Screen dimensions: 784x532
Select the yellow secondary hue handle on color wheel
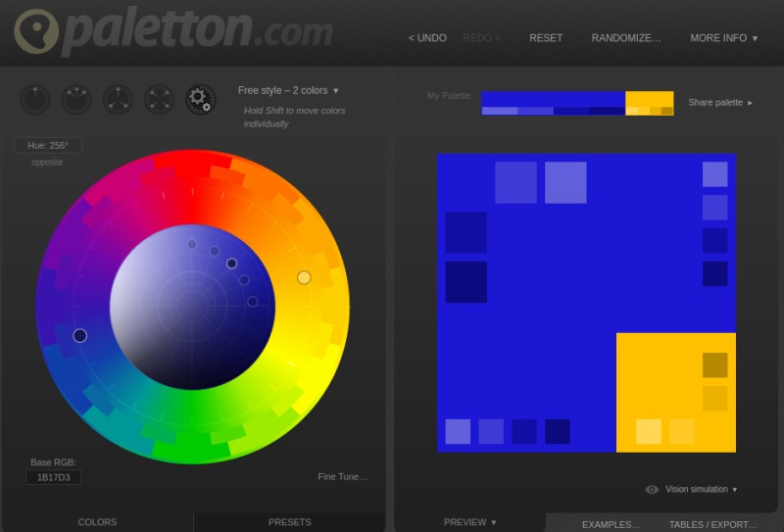[x=304, y=277]
